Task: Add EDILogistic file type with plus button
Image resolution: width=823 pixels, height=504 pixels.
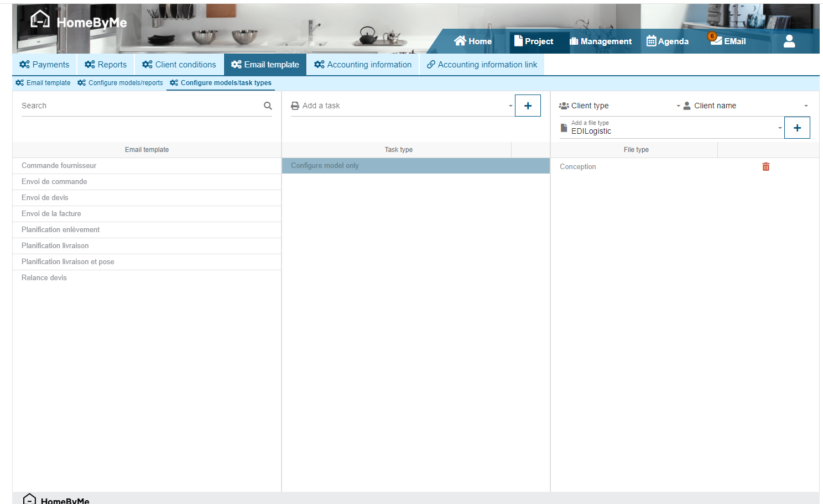Action: tap(796, 128)
